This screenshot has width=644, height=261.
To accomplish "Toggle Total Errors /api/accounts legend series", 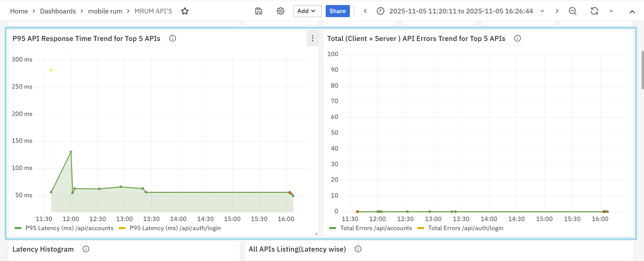I will click(x=376, y=228).
